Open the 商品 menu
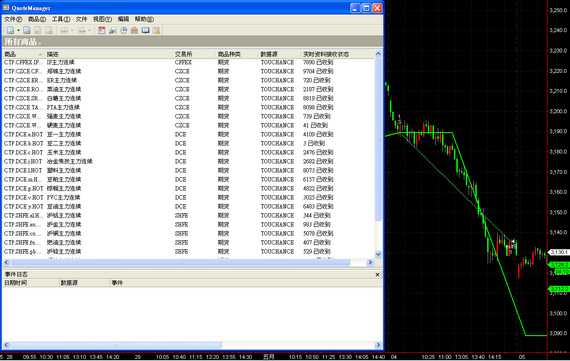 37,19
